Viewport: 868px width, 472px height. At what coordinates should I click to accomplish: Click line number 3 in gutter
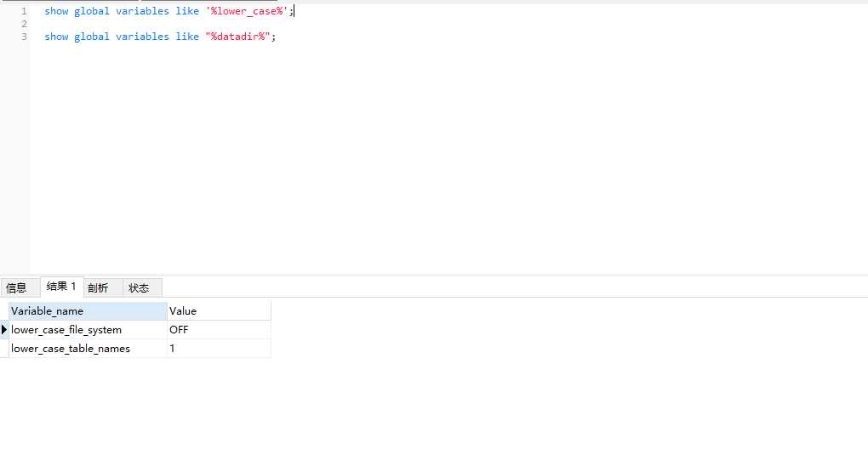click(x=24, y=37)
